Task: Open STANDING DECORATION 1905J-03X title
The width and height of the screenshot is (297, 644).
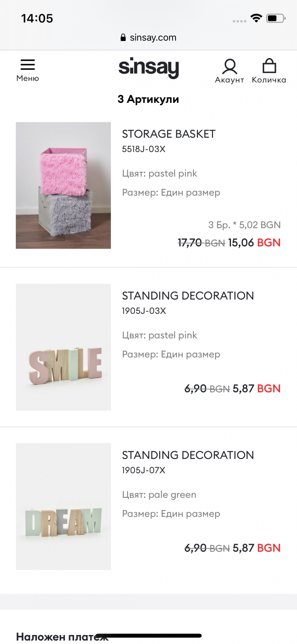Action: coord(188,296)
